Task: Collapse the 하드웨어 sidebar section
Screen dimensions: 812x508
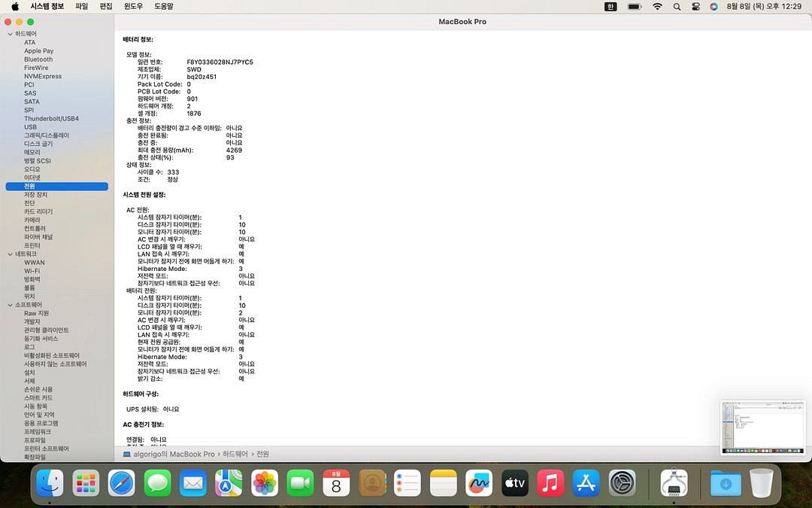Action: tap(10, 34)
